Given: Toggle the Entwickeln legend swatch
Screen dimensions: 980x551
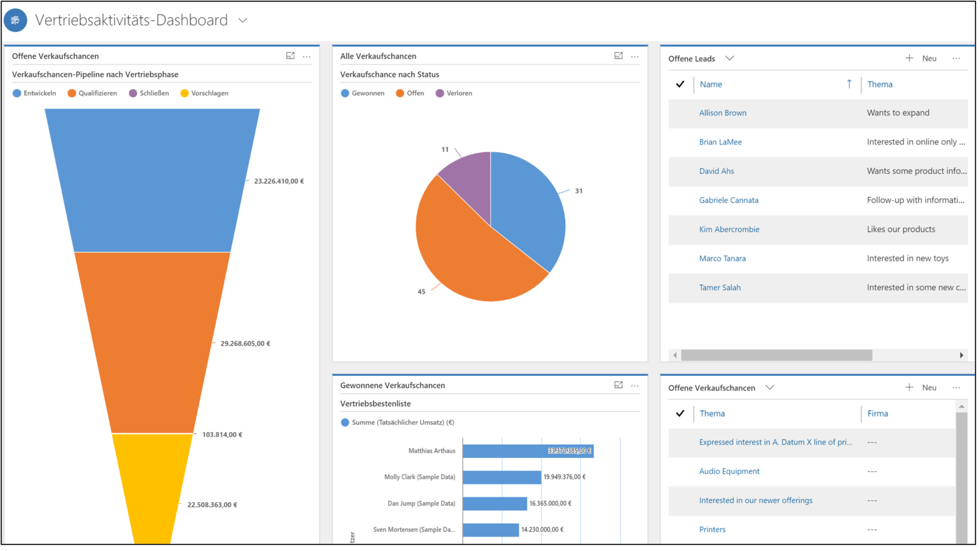Looking at the screenshot, I should coord(17,93).
